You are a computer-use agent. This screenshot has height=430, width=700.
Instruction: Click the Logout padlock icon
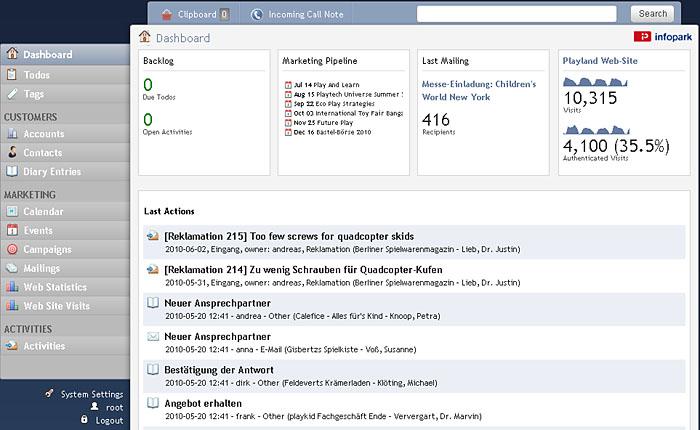(84, 420)
